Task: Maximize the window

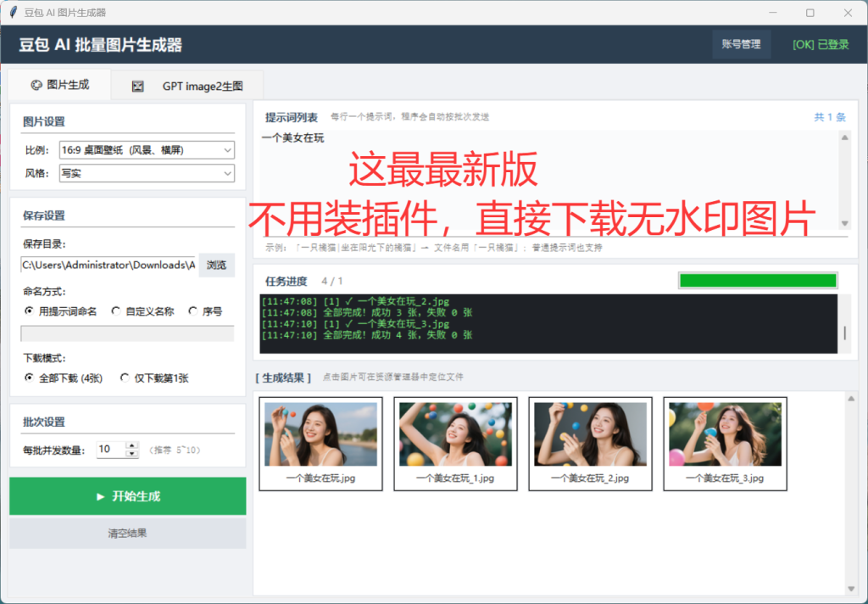Action: (810, 12)
